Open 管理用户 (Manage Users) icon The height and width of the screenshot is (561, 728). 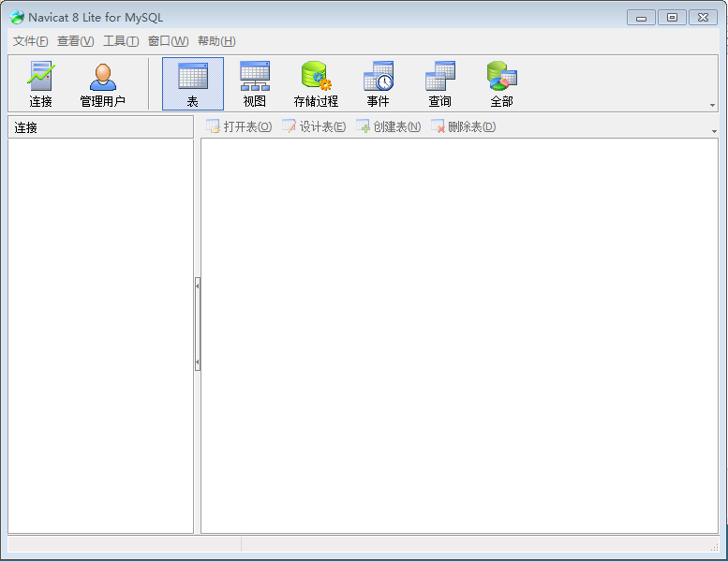[102, 83]
